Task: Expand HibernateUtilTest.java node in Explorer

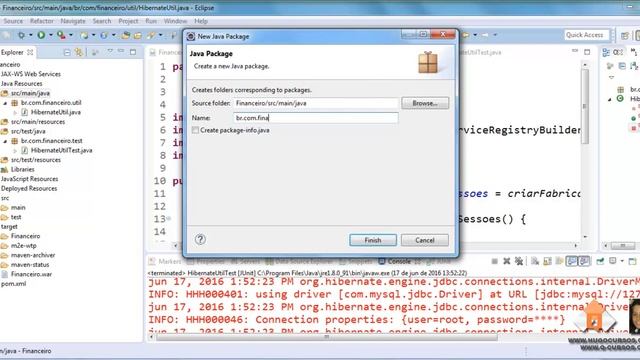Action: tap(15, 151)
